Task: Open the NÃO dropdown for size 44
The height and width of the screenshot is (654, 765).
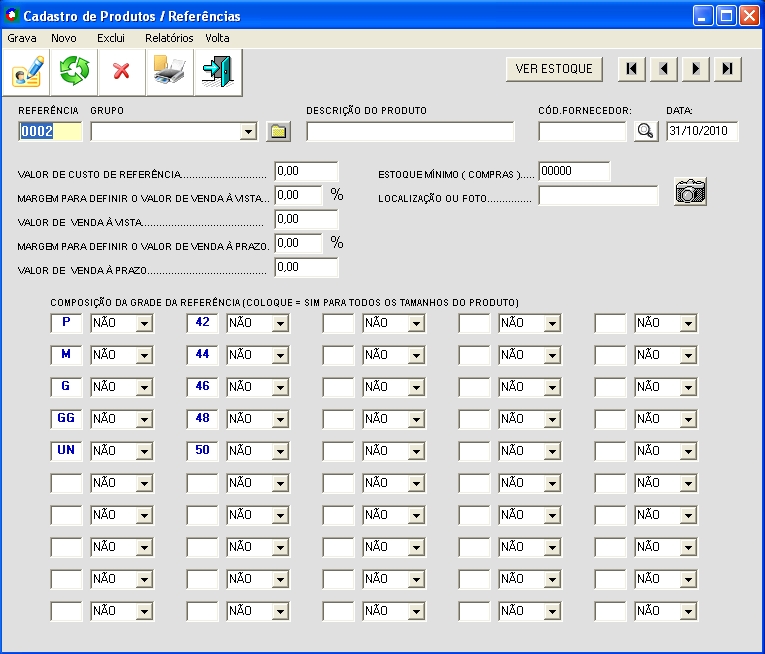Action: coord(281,355)
